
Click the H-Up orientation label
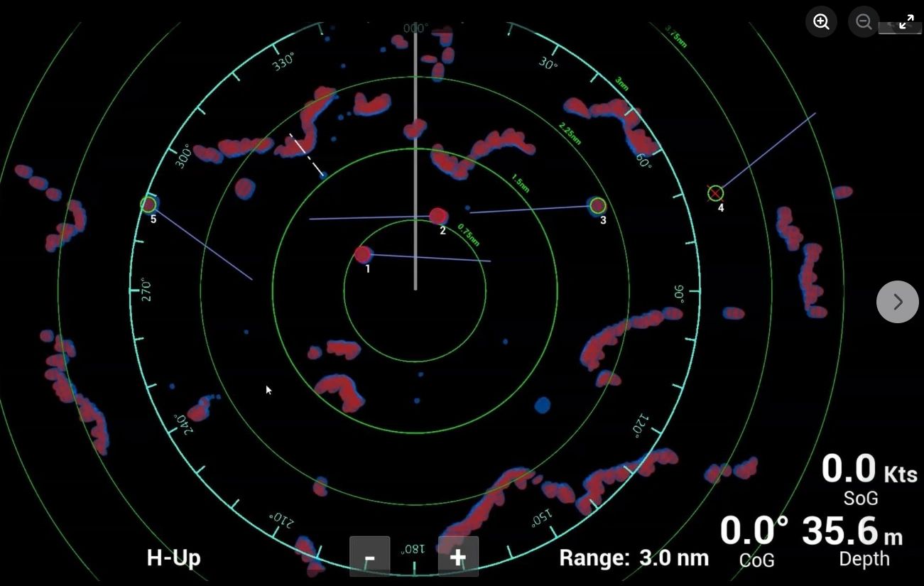173,558
